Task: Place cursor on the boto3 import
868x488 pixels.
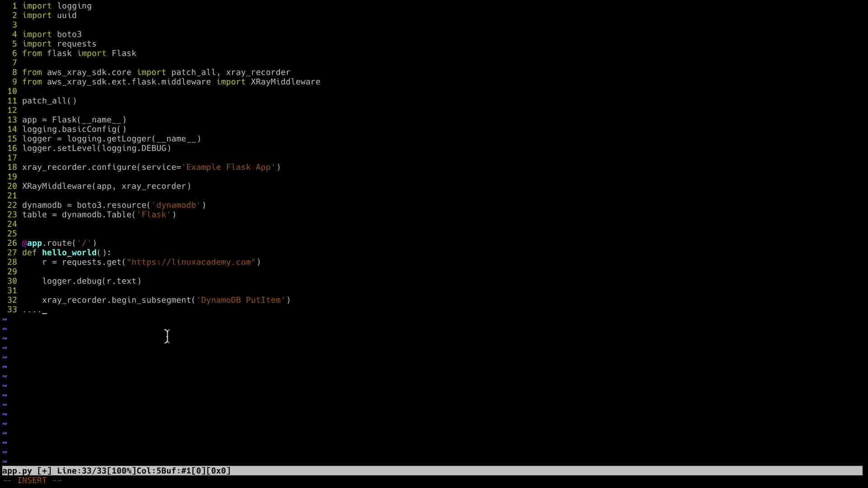Action: point(69,34)
